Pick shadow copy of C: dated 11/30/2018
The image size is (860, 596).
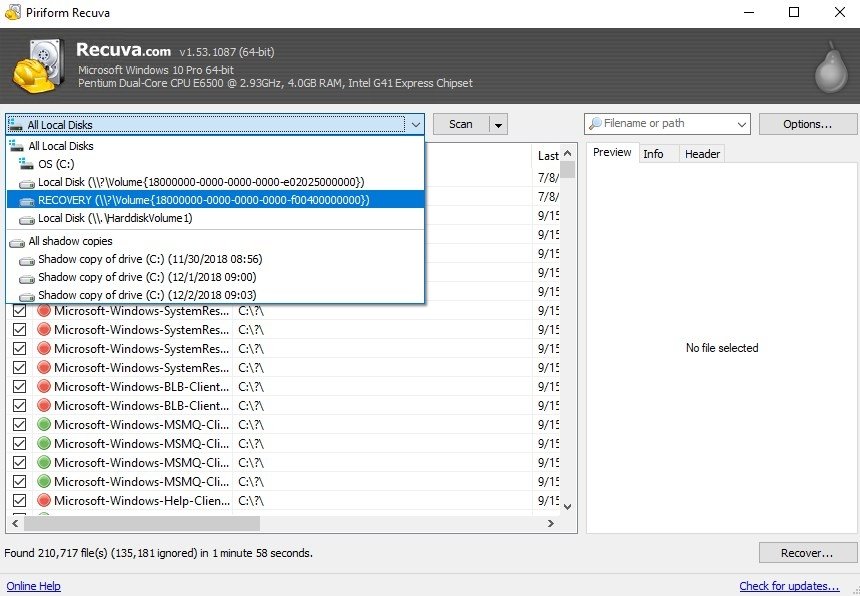tap(215, 259)
